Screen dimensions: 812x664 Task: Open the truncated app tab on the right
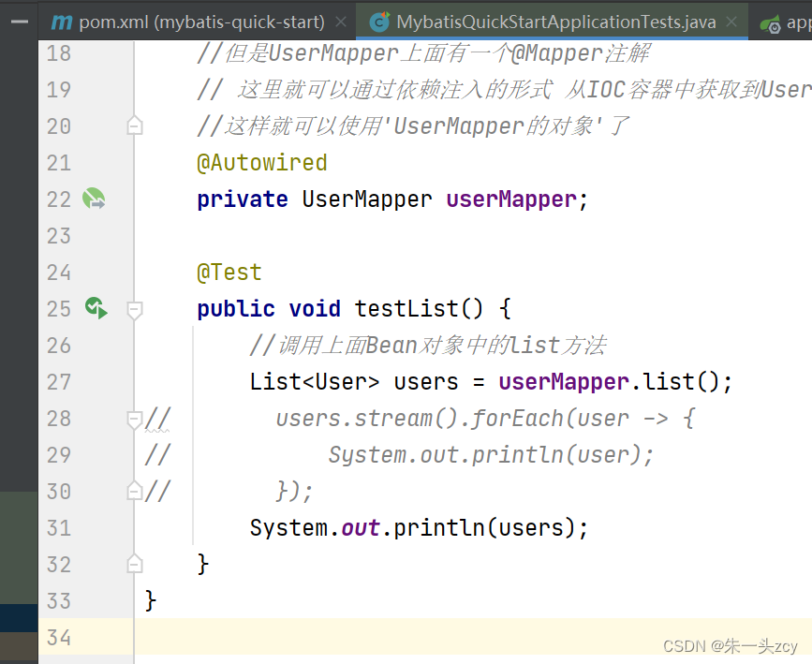(791, 20)
